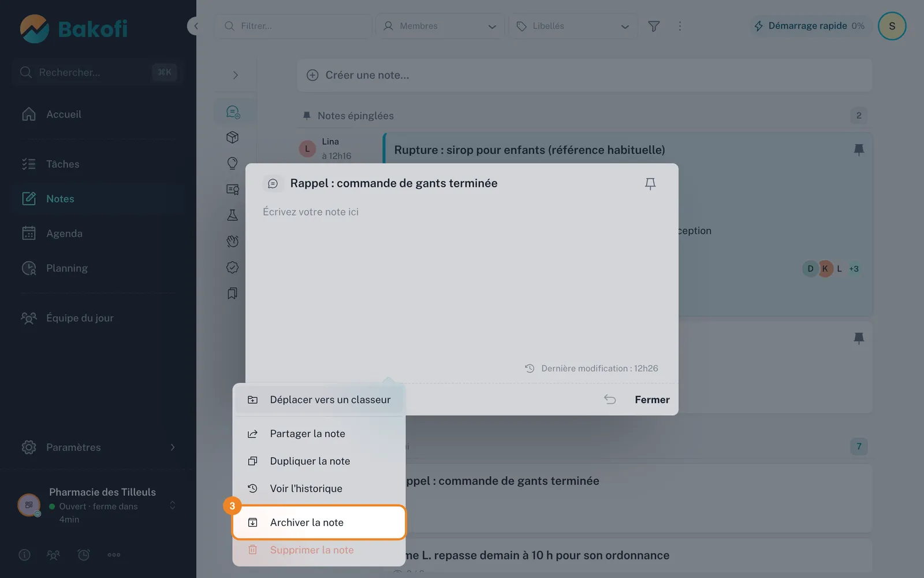The height and width of the screenshot is (578, 924).
Task: Select the flask notebook icon
Action: (x=232, y=216)
